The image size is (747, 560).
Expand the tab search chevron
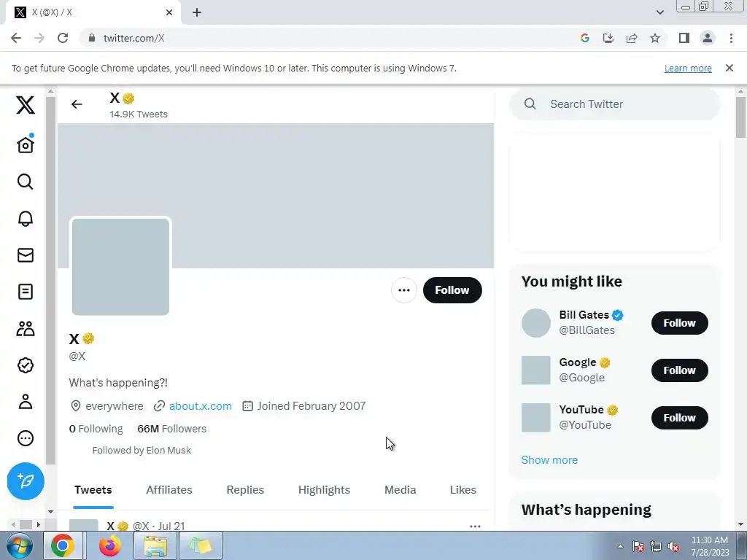[x=659, y=12]
